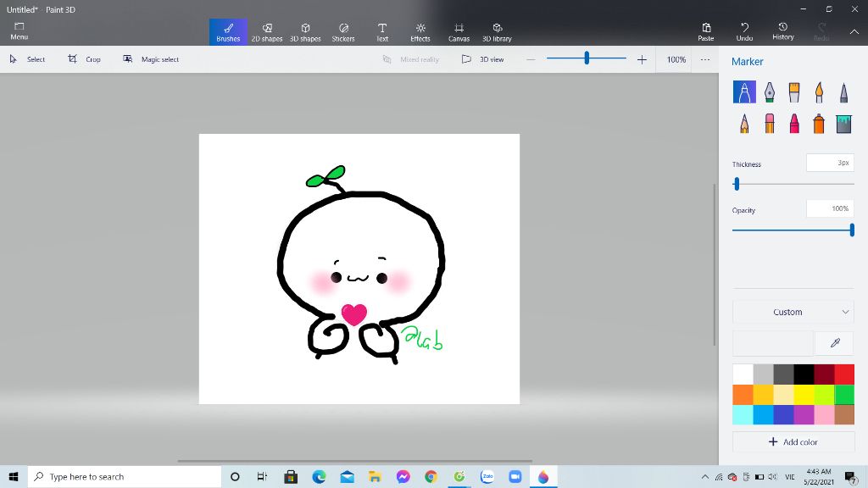The height and width of the screenshot is (488, 868).
Task: Click the horizontal canvas scrollbar
Action: (x=355, y=460)
